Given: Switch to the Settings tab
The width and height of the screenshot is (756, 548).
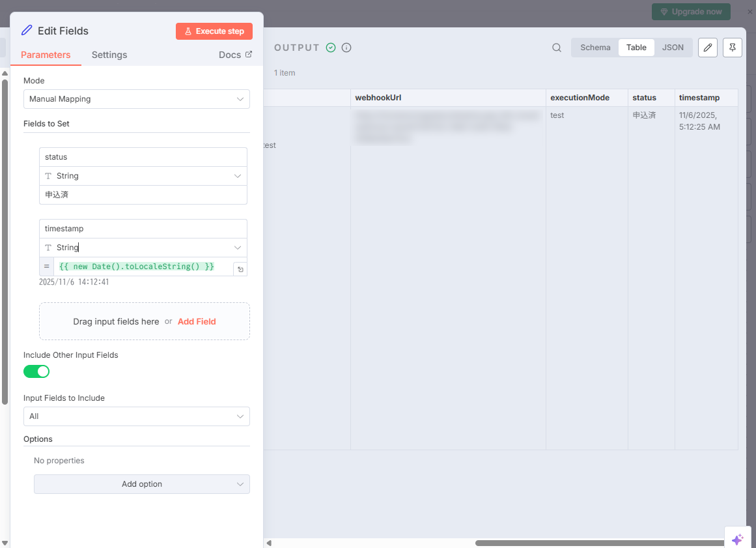Looking at the screenshot, I should (x=109, y=55).
